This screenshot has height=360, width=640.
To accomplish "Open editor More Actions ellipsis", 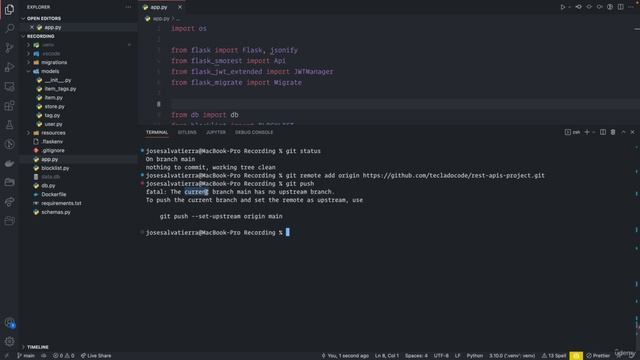I will pos(631,7).
